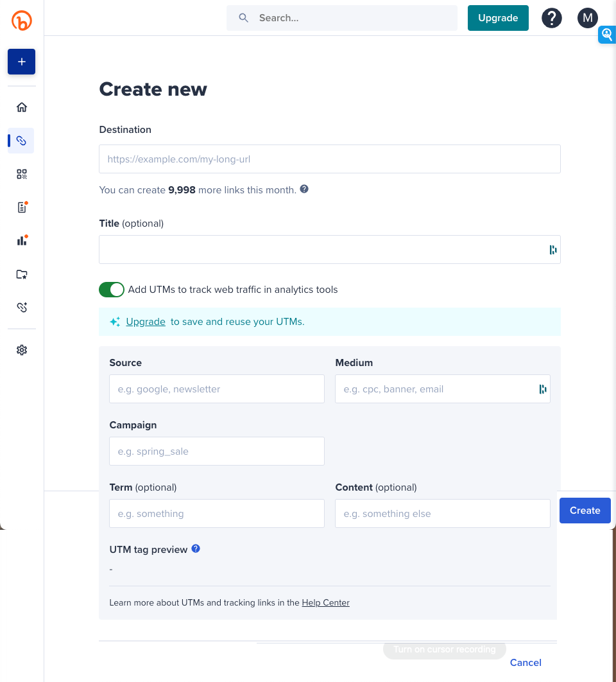Image resolution: width=616 pixels, height=682 pixels.
Task: Click the Upgrade link to save UTMs
Action: 145,322
